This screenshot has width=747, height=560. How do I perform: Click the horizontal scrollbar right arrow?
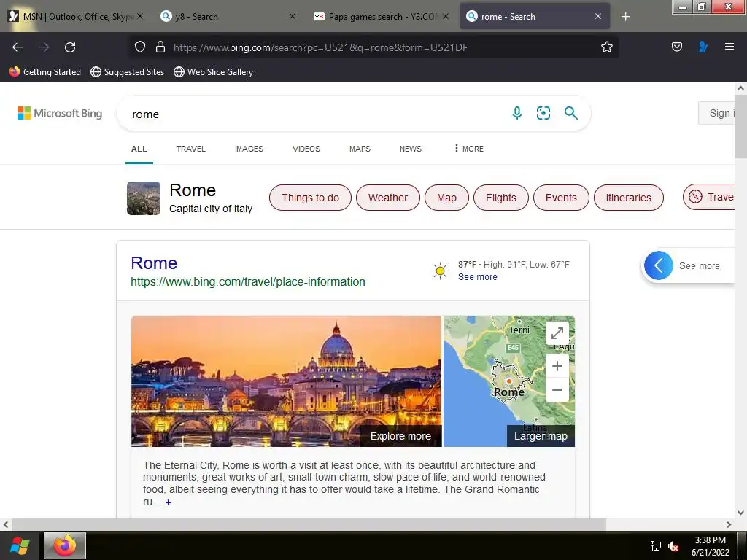coord(729,524)
